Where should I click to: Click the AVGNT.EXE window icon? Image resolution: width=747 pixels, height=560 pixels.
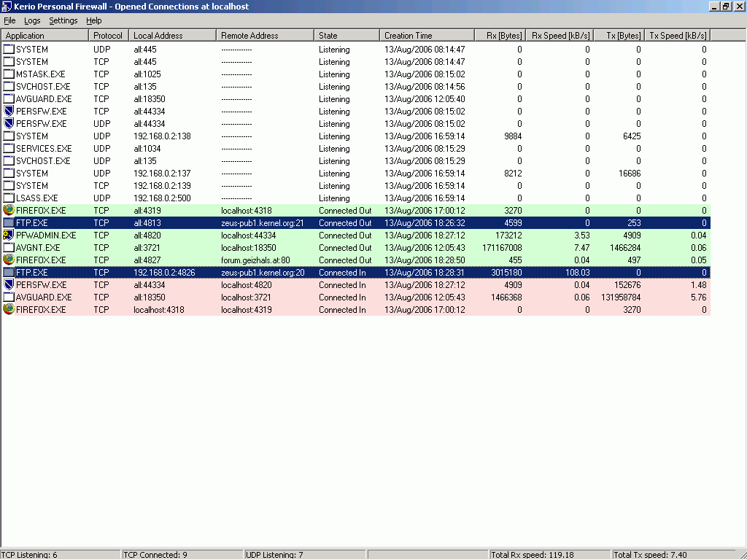coord(9,247)
